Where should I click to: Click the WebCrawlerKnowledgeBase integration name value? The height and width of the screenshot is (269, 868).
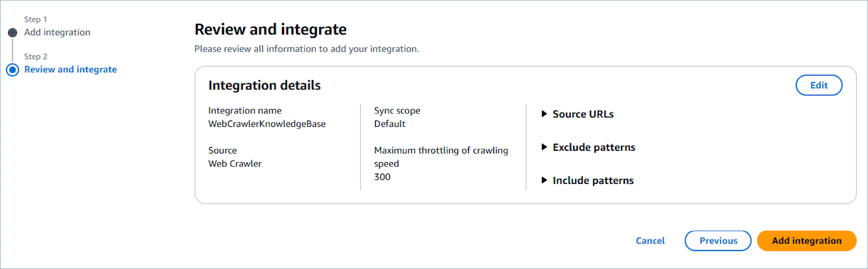[x=267, y=124]
